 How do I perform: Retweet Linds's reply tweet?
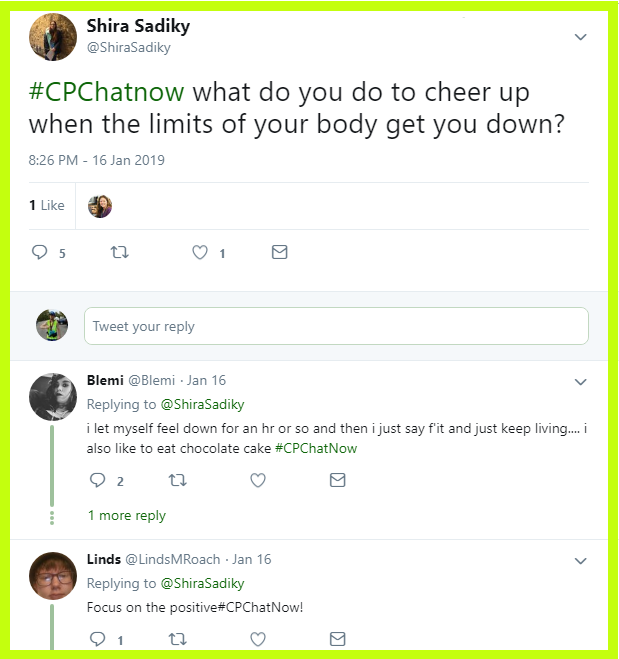[x=177, y=639]
